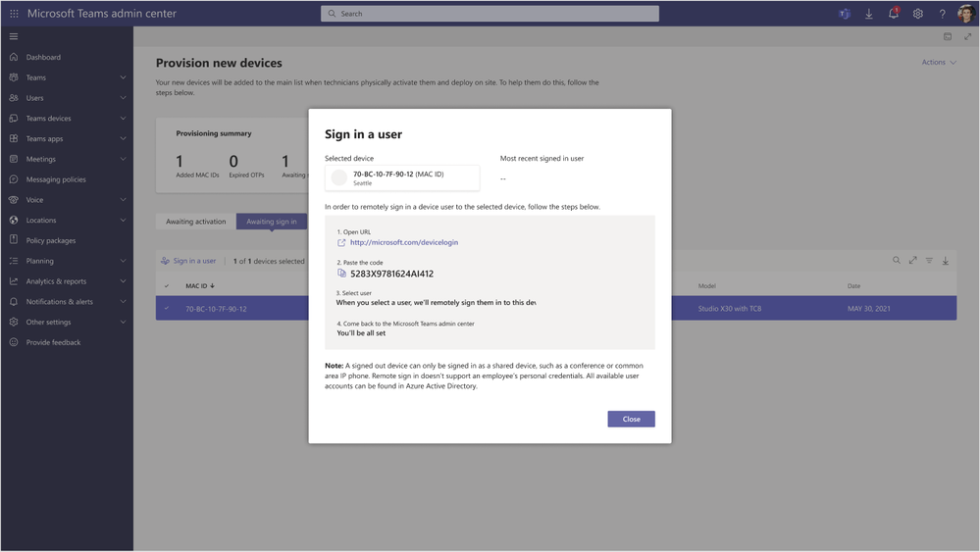980x552 pixels.
Task: Open the Actions dropdown
Action: (x=939, y=62)
